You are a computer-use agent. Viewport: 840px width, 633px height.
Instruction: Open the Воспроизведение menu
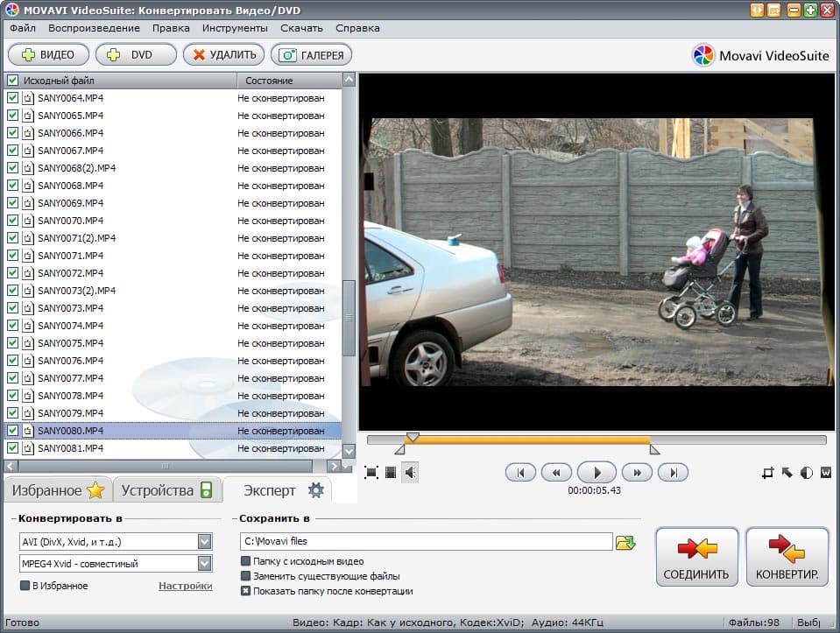(94, 28)
